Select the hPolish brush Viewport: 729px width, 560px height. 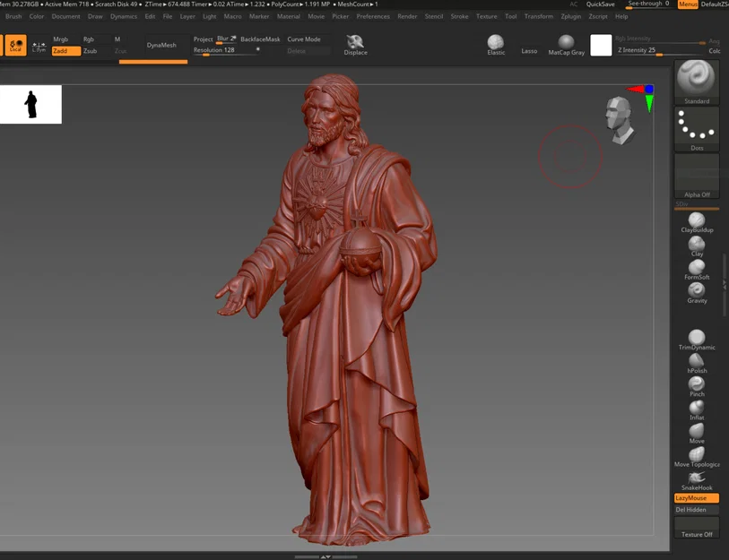(697, 363)
